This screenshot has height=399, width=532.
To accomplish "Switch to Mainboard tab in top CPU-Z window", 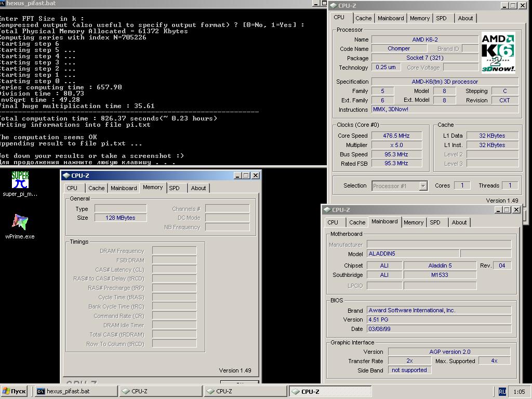I will [x=391, y=18].
